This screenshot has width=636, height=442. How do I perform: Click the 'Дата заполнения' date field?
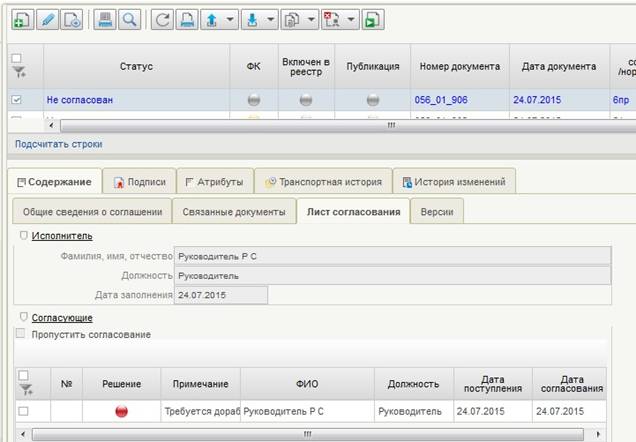(221, 294)
